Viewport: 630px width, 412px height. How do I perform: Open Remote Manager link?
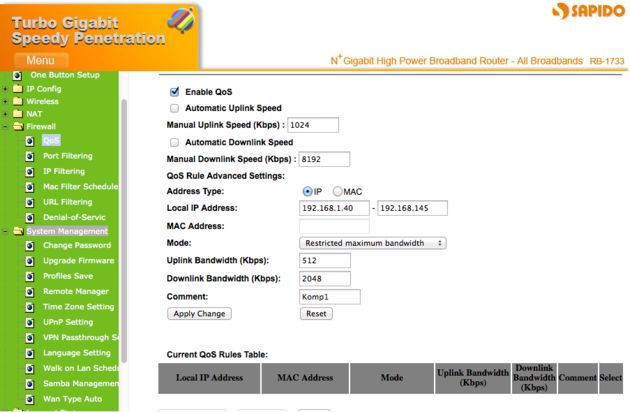pyautogui.click(x=76, y=291)
